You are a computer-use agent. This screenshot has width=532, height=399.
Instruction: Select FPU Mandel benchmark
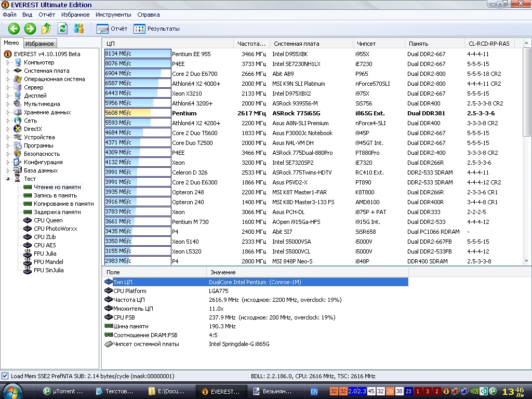[x=48, y=262]
